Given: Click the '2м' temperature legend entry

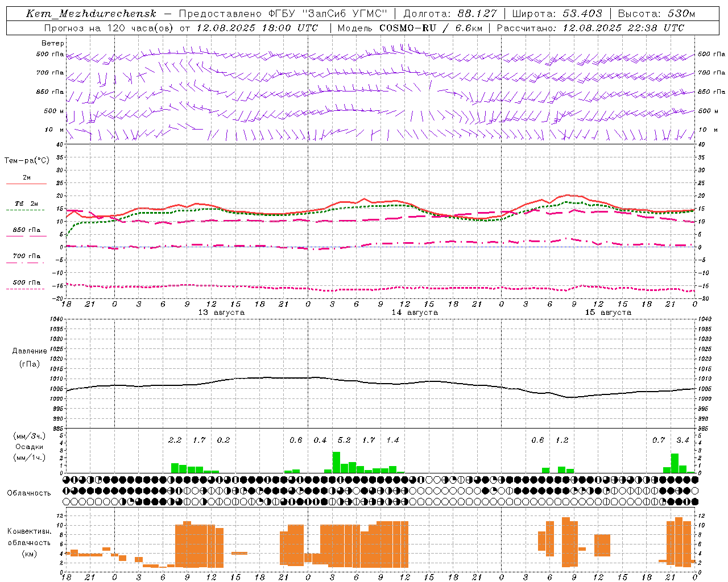Looking at the screenshot, I should point(27,178).
